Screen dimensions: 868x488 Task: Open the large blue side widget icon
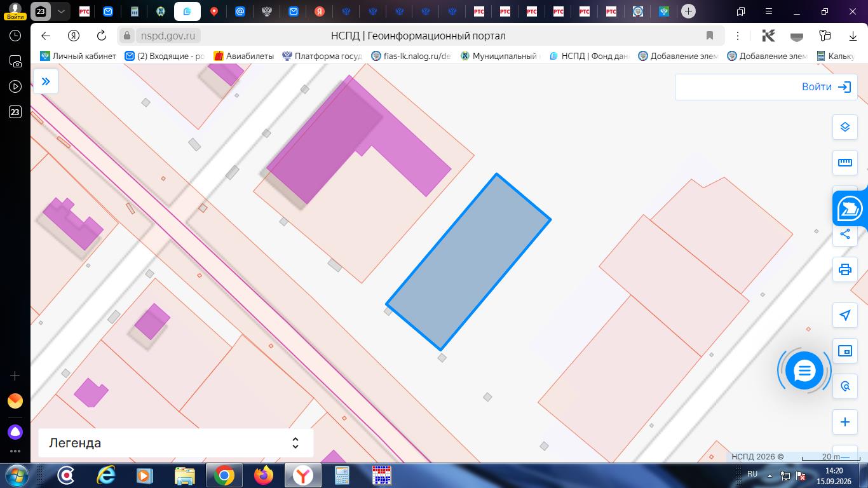pos(850,208)
